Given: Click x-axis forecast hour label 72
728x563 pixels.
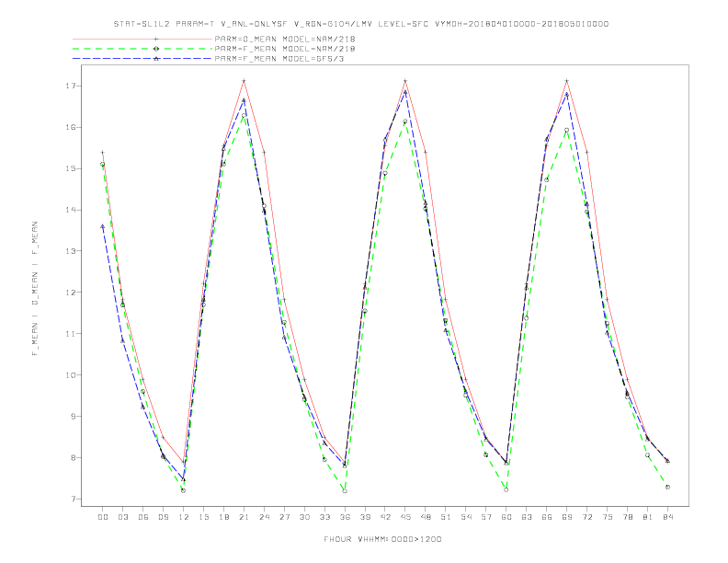Looking at the screenshot, I should [586, 517].
